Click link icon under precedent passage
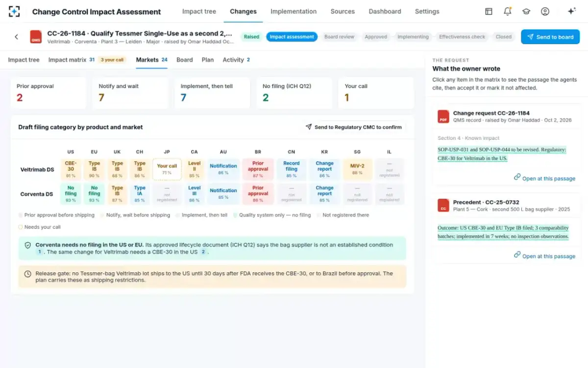The width and height of the screenshot is (588, 368). click(x=517, y=255)
